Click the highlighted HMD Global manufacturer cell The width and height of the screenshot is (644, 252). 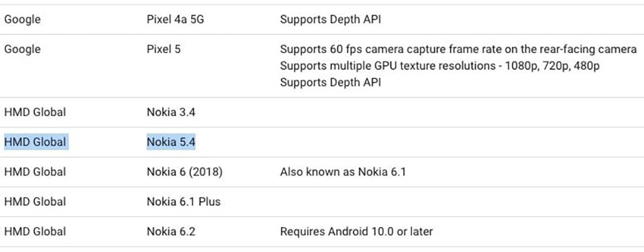pos(35,142)
